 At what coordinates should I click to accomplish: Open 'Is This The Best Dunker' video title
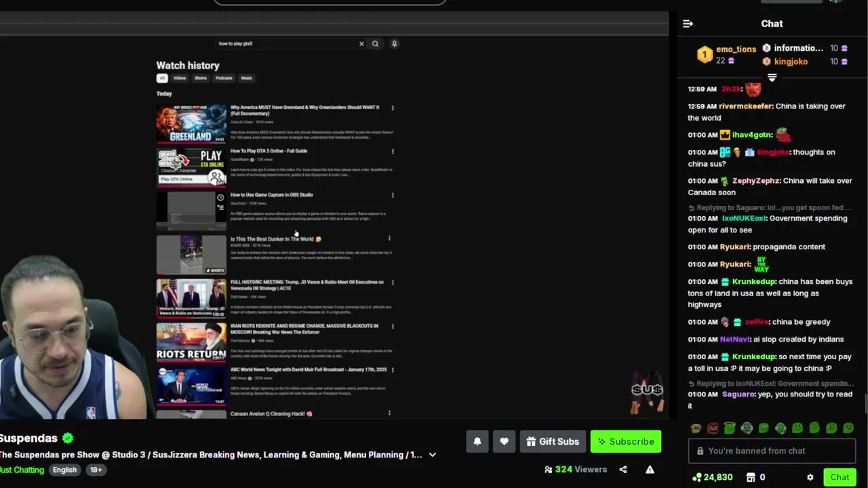275,239
